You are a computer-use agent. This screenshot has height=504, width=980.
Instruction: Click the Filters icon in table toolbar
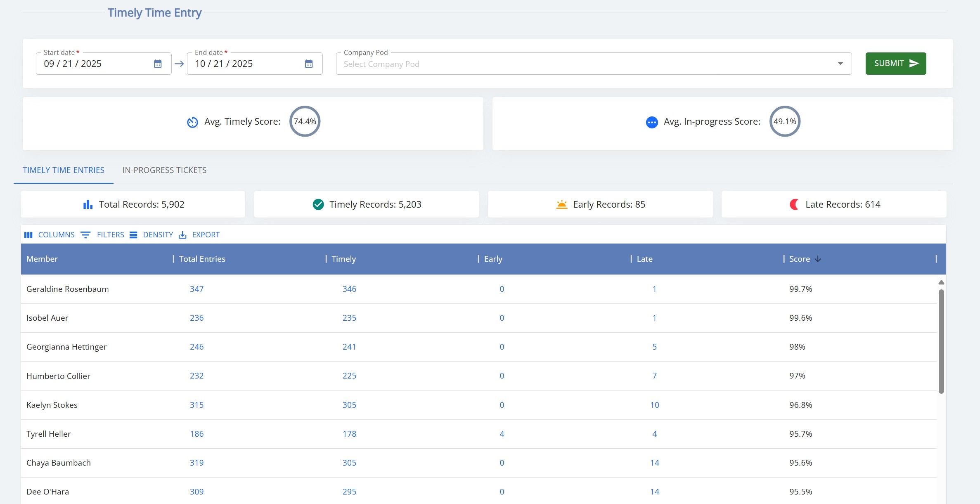tap(85, 235)
